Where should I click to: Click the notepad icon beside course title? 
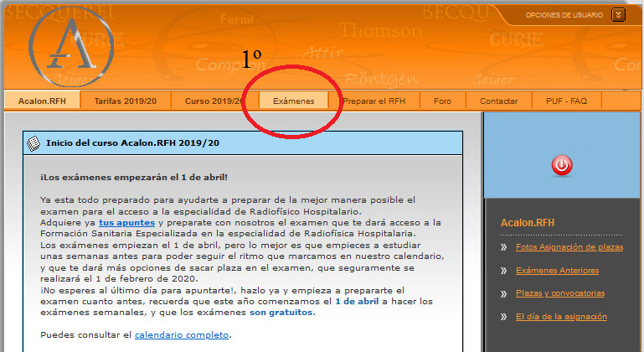point(33,143)
